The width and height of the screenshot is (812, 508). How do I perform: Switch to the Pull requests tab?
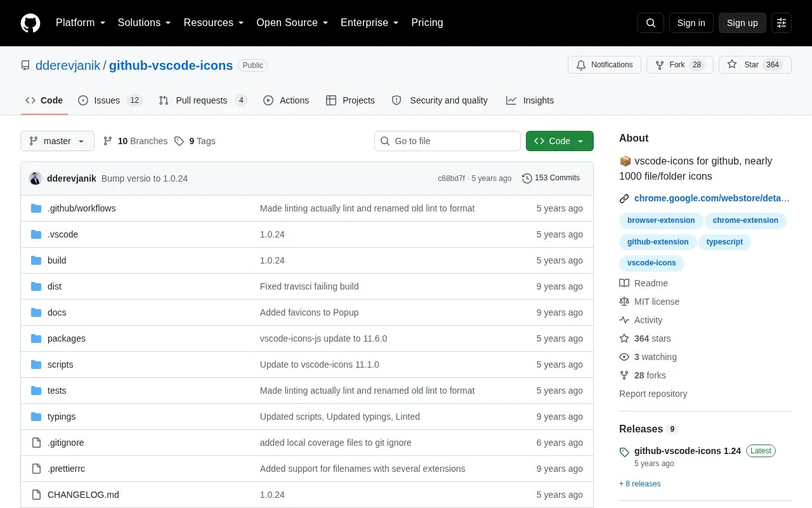(x=203, y=100)
